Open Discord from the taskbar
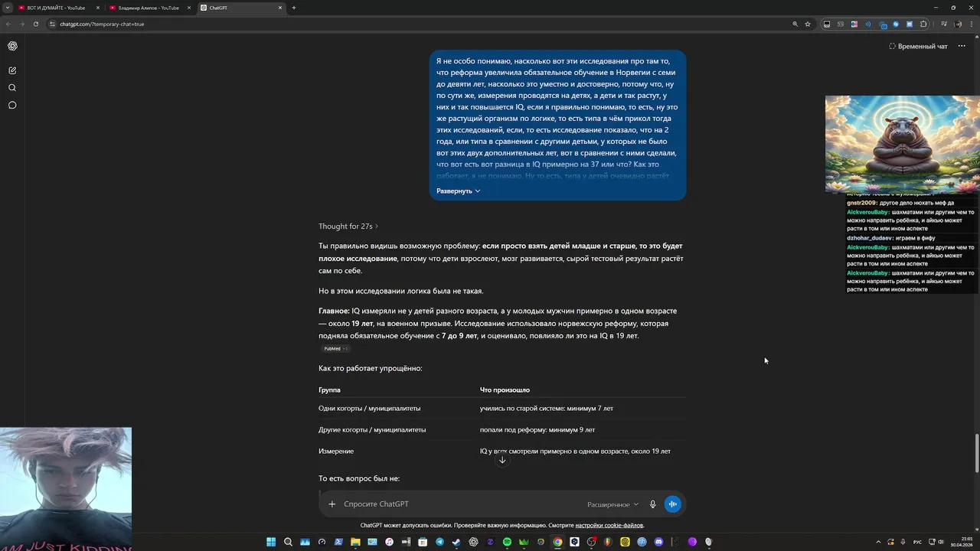 coord(658,542)
